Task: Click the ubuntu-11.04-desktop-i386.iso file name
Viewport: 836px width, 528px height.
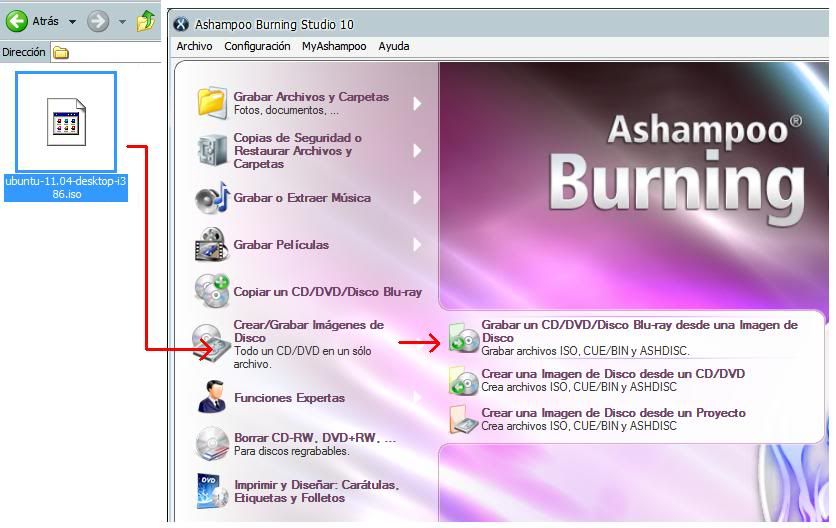Action: coord(66,187)
